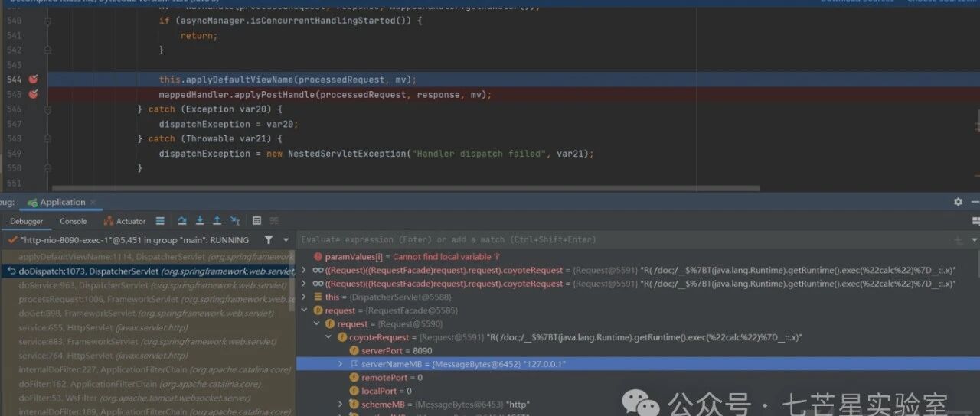The image size is (980, 416).
Task: Click fold end marker on line 542
Action: point(47,50)
